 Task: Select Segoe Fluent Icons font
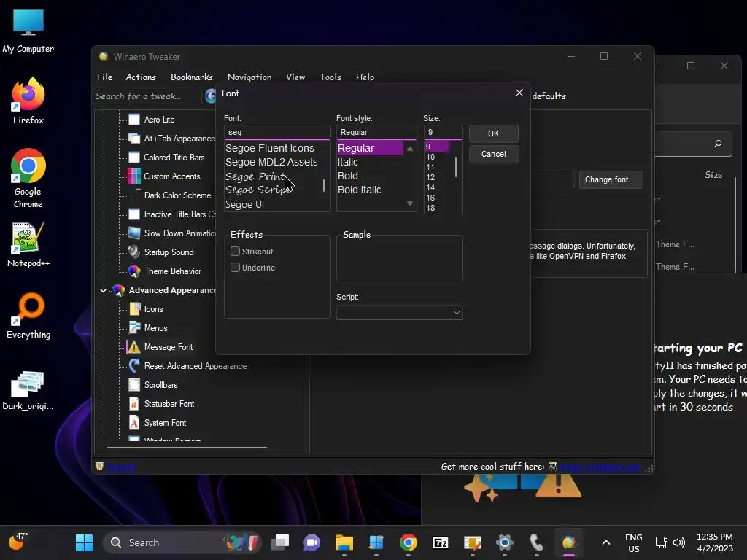click(x=270, y=148)
